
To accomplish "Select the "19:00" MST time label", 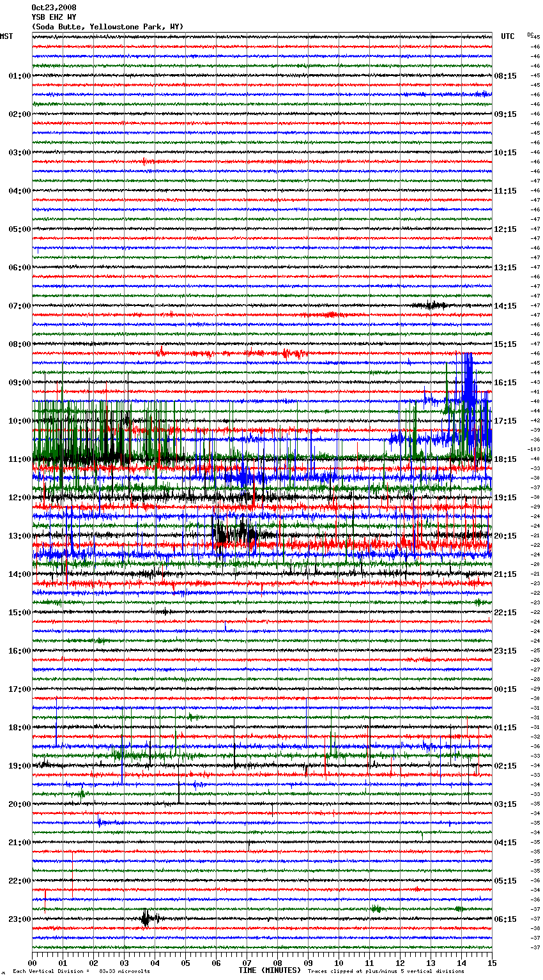I will click(20, 766).
